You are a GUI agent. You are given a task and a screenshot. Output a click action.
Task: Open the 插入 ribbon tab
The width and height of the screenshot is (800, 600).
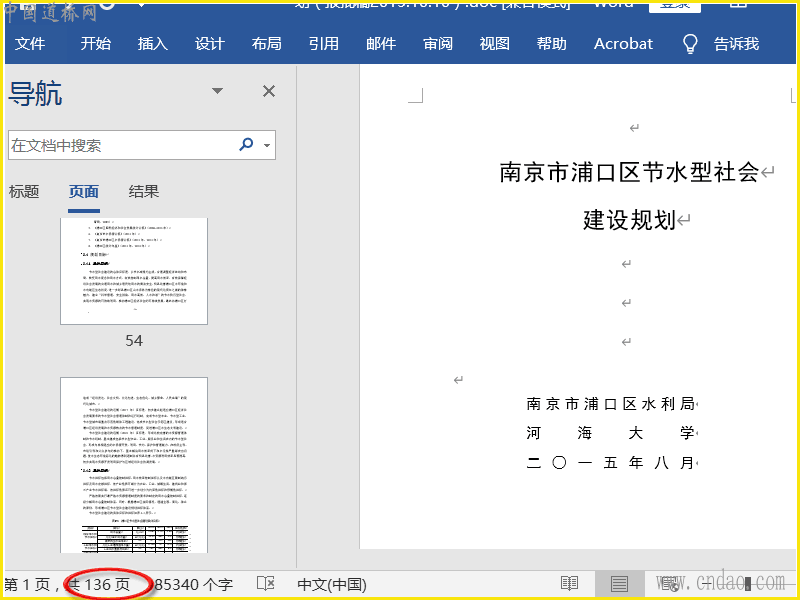coord(153,44)
